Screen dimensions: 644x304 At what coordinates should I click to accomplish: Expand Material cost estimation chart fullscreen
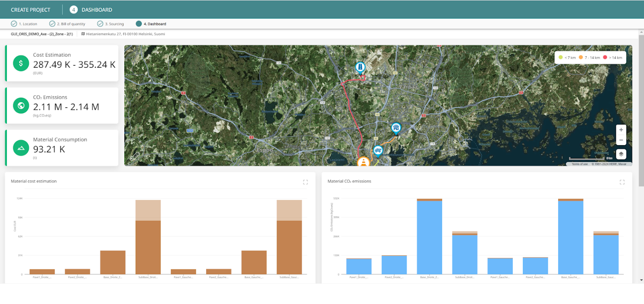(x=305, y=182)
